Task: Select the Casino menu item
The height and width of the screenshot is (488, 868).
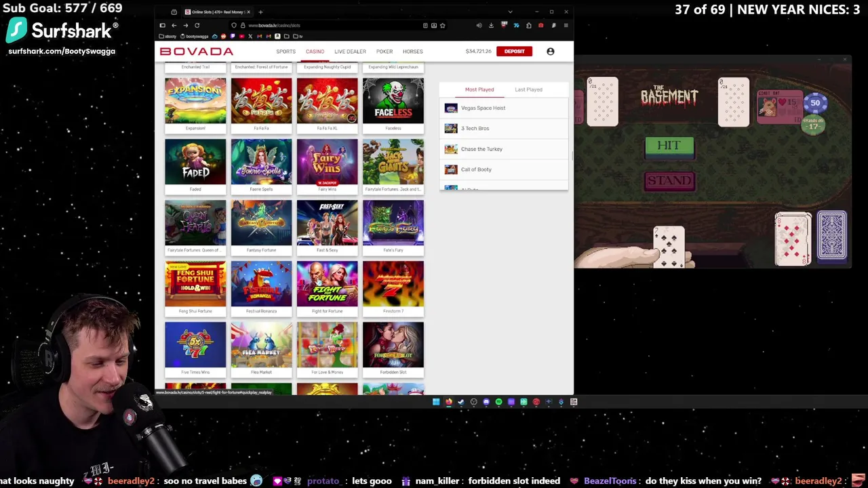Action: coord(315,52)
